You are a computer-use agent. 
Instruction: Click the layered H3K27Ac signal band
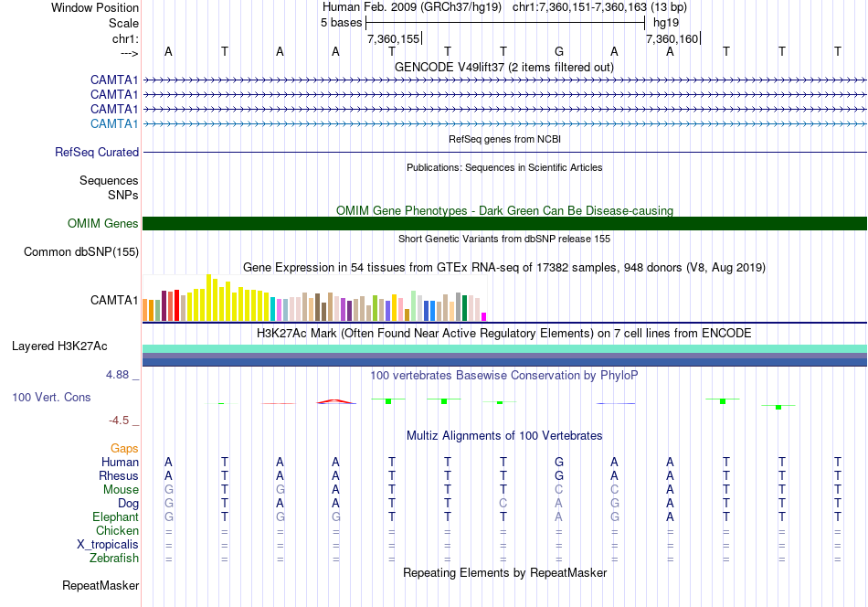[504, 355]
